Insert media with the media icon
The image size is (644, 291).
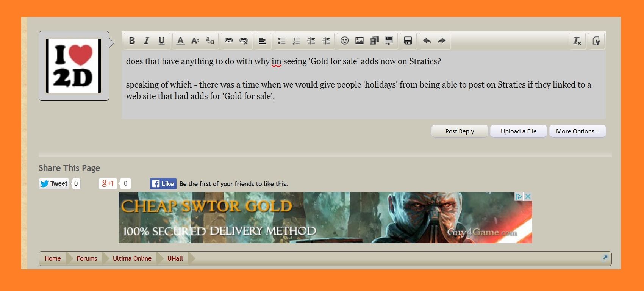374,41
